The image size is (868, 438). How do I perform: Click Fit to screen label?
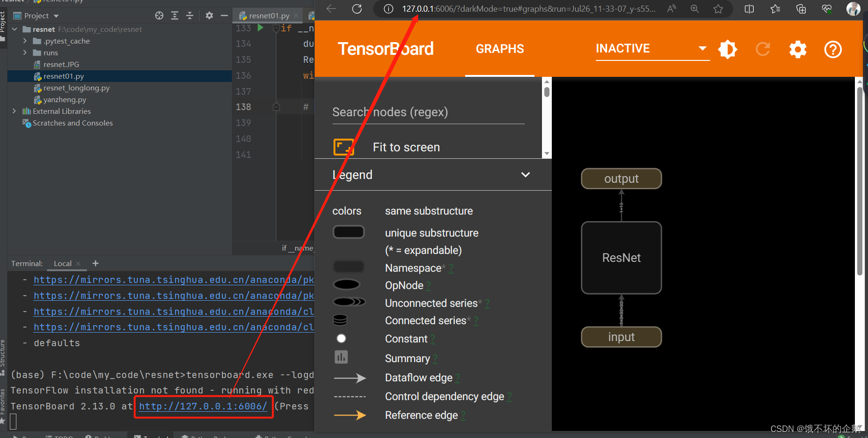(x=406, y=147)
